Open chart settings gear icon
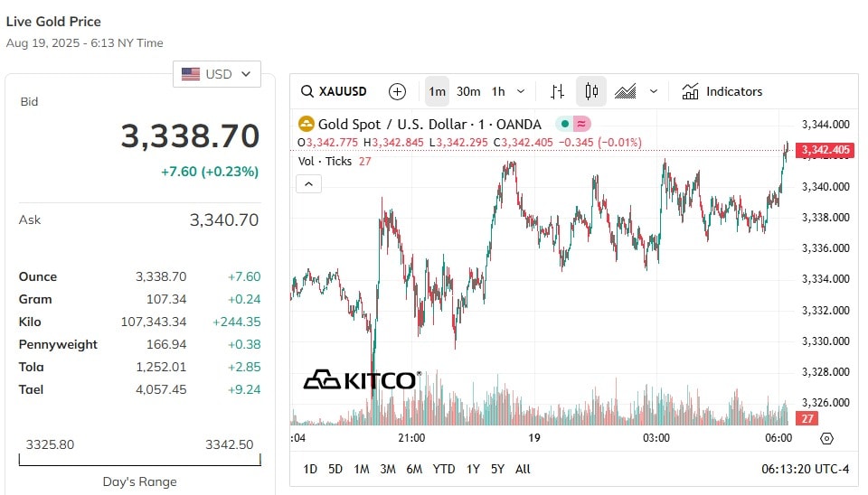The image size is (868, 495). [x=826, y=439]
